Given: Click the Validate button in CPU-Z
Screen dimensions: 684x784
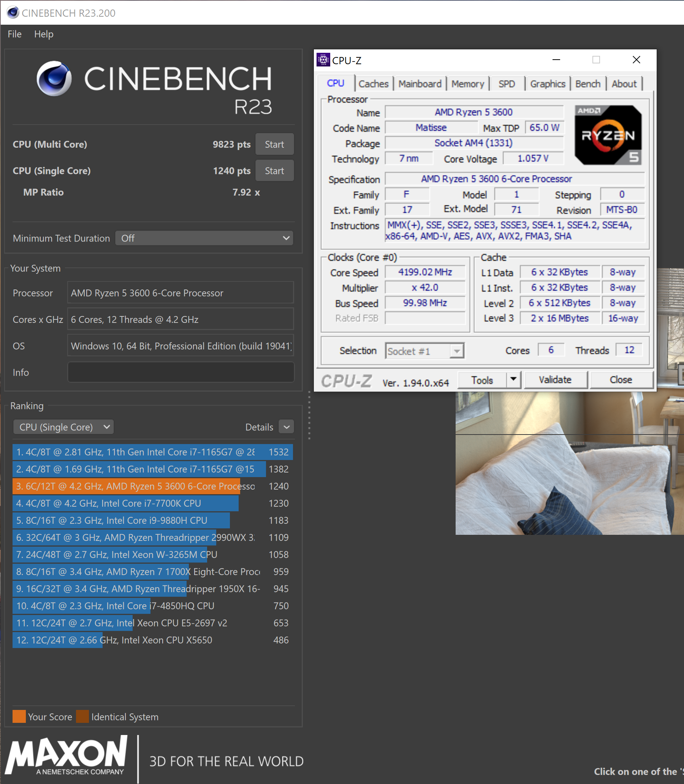Looking at the screenshot, I should (555, 379).
